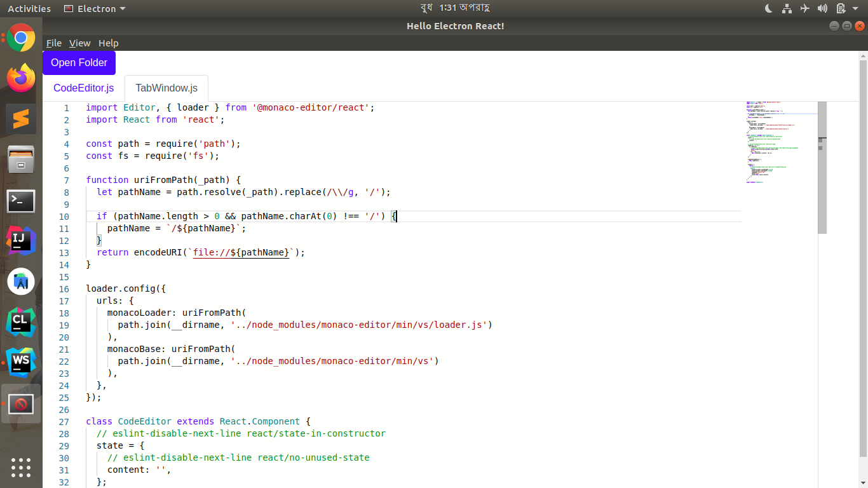Image resolution: width=868 pixels, height=488 pixels.
Task: Open the File menu
Action: pos(54,43)
